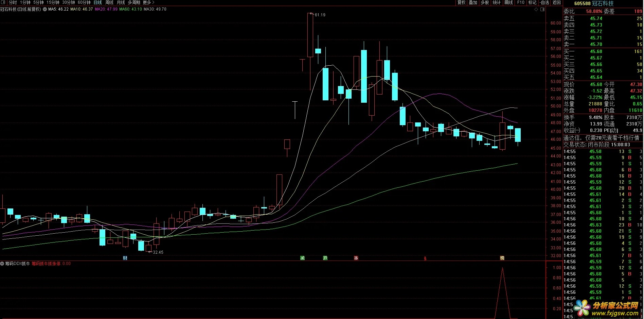
Task: Click the 买一 price 45.68
Action: 596,52
